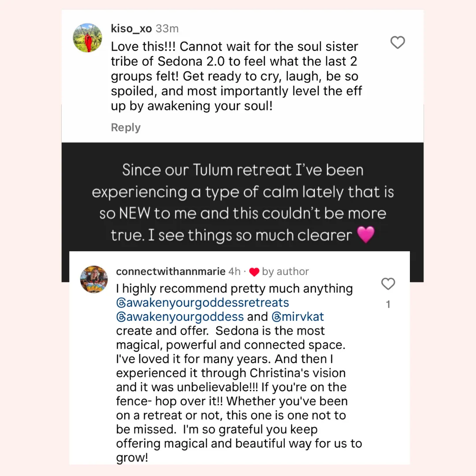Open connectwithannmarie's profile picture

click(x=94, y=279)
